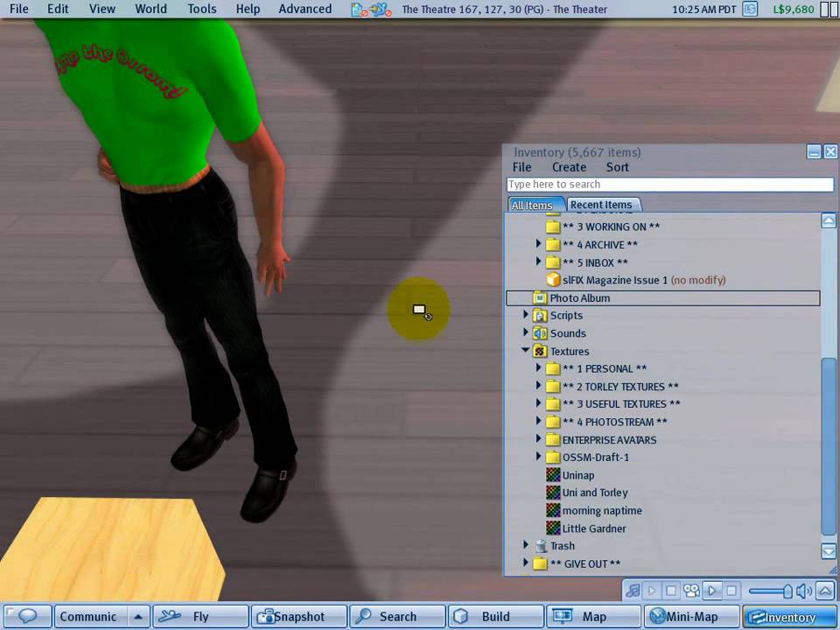This screenshot has height=630, width=840.
Task: Click the Communicate button
Action: 91,617
